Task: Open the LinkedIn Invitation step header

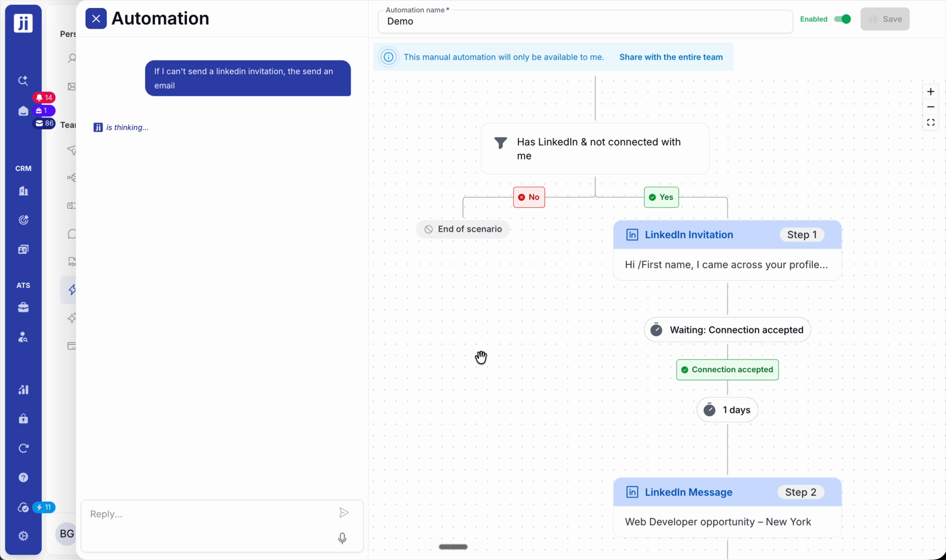Action: click(727, 235)
